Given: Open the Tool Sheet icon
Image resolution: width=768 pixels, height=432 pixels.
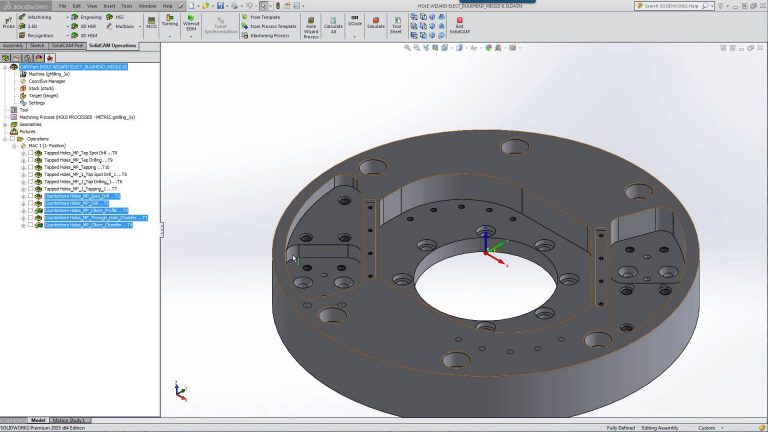Looking at the screenshot, I should click(397, 22).
